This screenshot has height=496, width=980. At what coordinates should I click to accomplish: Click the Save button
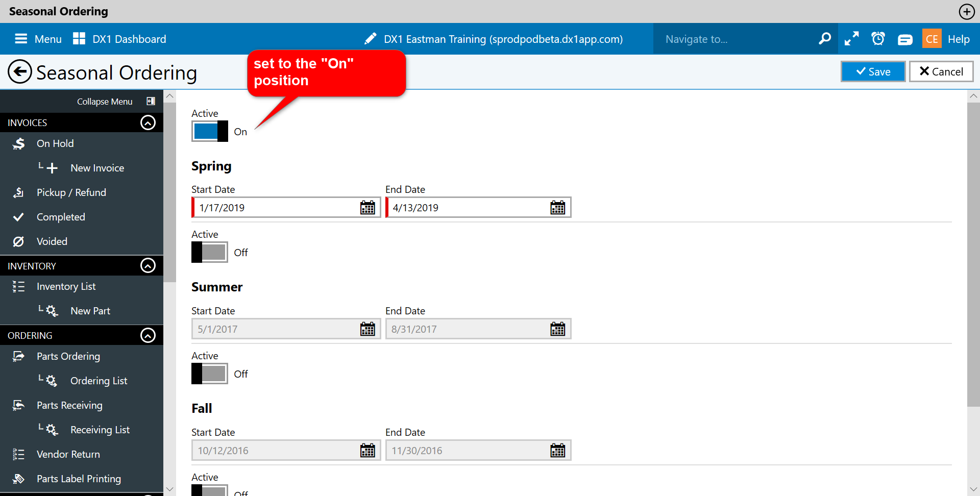coord(873,71)
